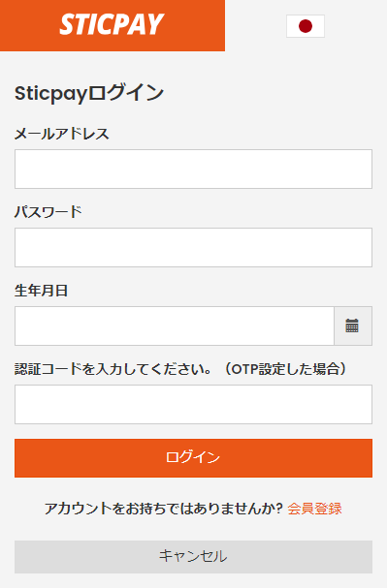The image size is (387, 588).
Task: Click into the パスワード password field
Action: click(193, 247)
